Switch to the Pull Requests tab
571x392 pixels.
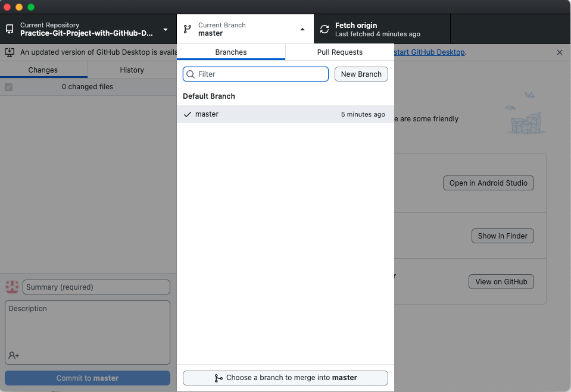pos(340,52)
